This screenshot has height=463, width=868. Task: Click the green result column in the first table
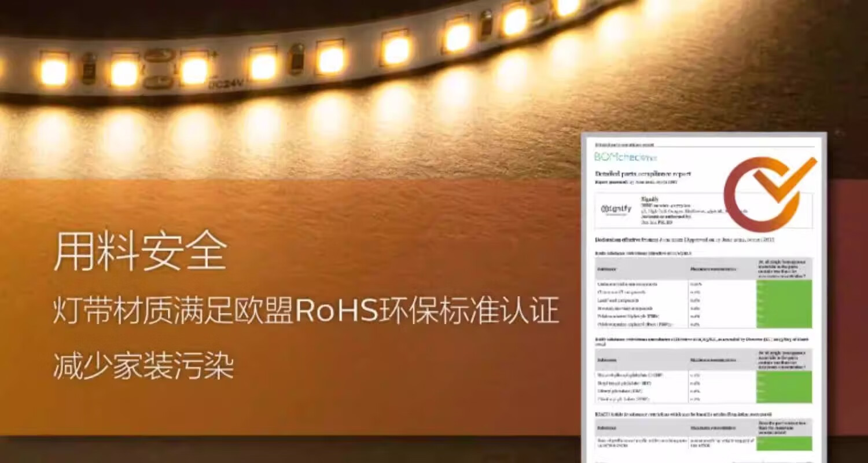[784, 304]
